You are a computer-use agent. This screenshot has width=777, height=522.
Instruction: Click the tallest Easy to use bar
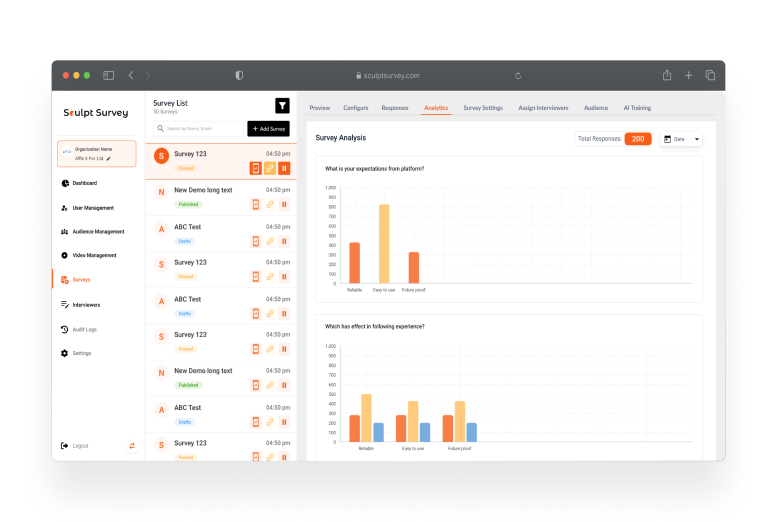pos(384,243)
